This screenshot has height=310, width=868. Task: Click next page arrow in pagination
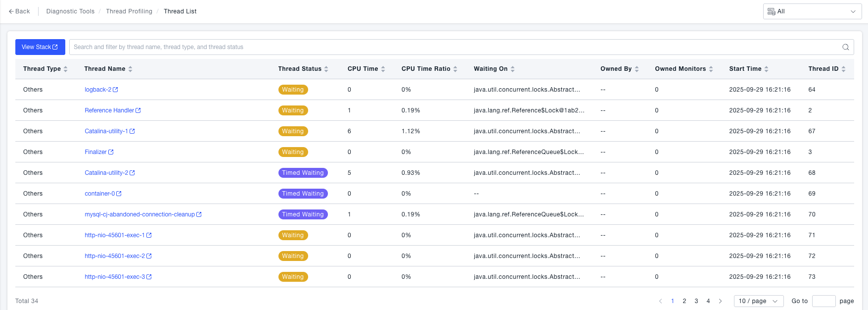coord(720,301)
